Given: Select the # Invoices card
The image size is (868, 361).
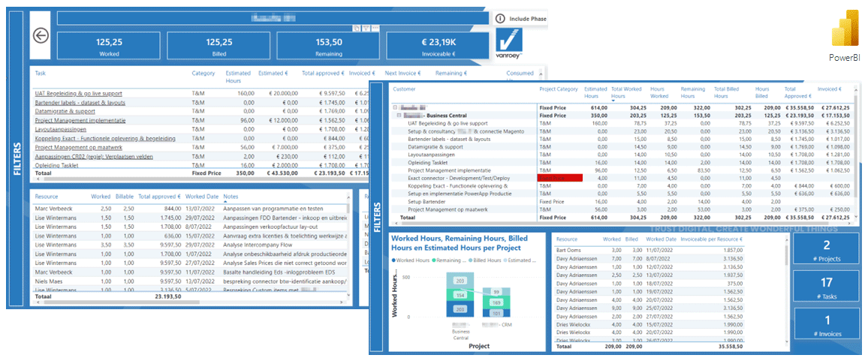Looking at the screenshot, I should pyautogui.click(x=826, y=324).
